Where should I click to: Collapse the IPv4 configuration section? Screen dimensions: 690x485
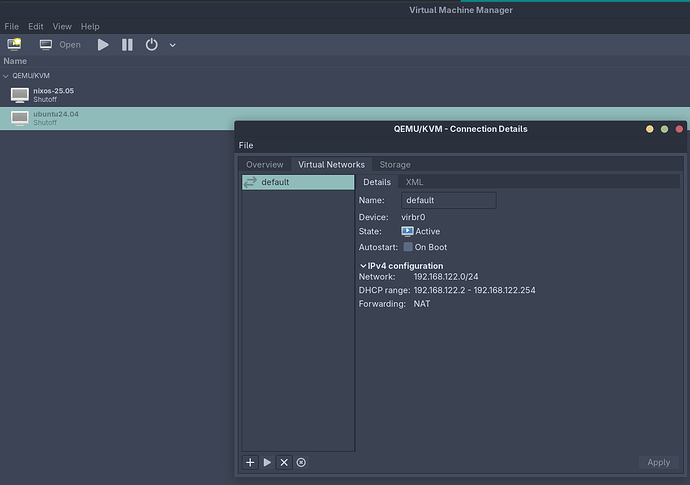tap(363, 266)
